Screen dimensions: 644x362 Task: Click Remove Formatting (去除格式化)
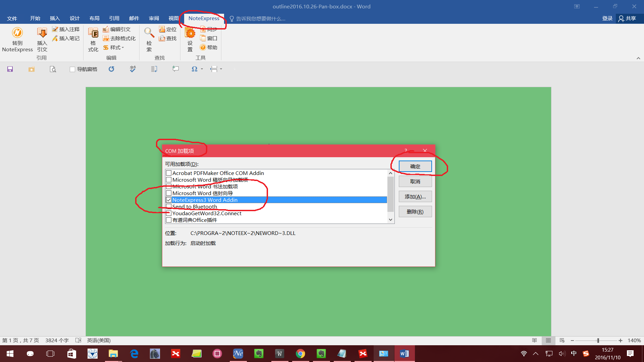coord(119,39)
